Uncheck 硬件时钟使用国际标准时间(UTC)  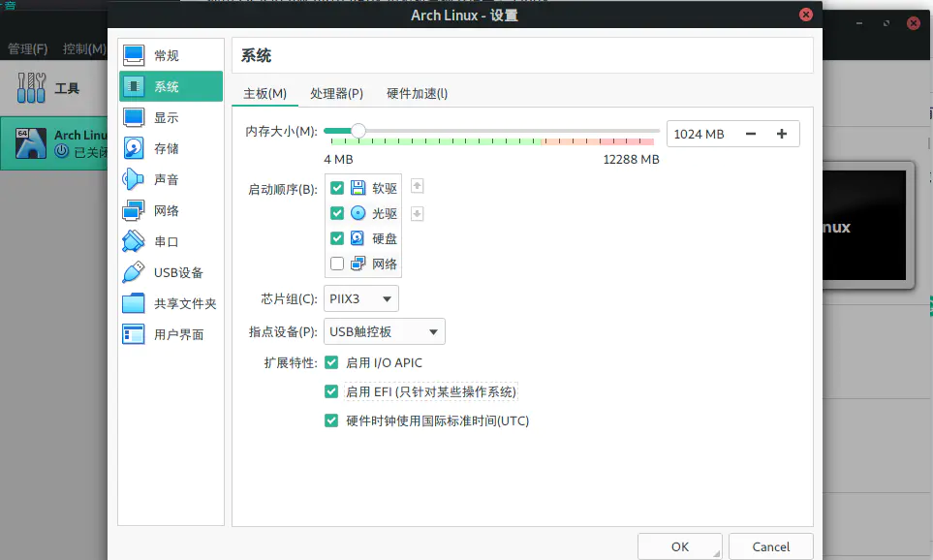click(330, 420)
